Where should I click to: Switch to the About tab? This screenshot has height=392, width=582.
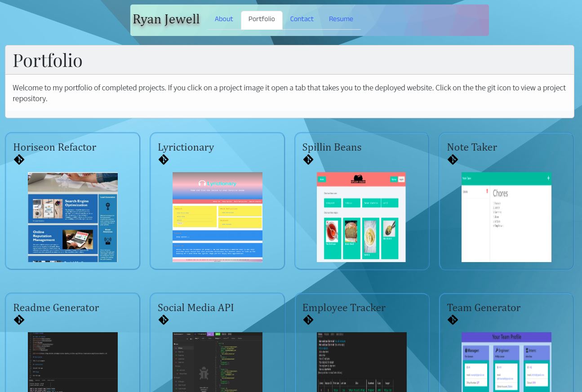point(224,19)
